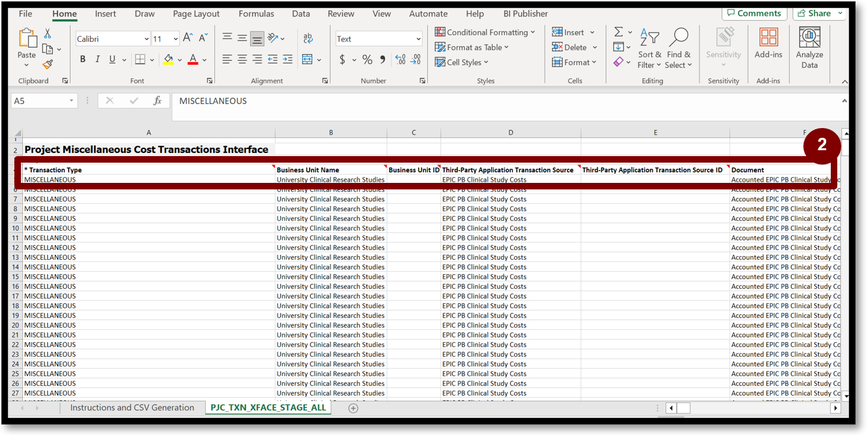
Task: Increase decimal places
Action: pos(400,59)
